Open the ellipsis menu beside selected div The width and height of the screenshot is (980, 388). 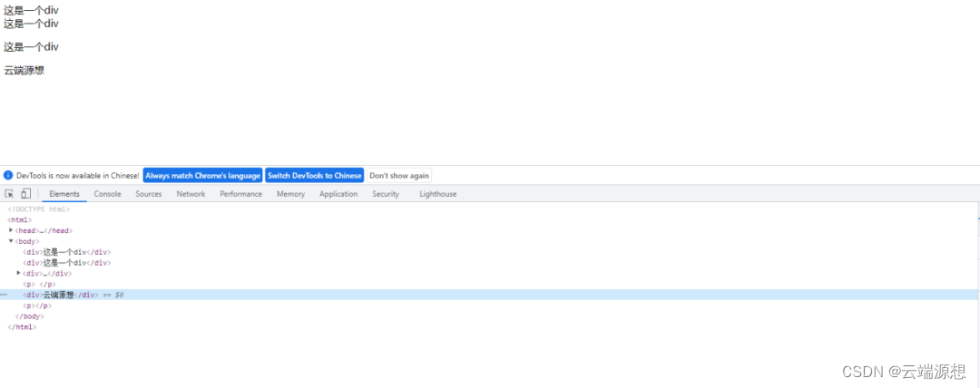tap(4, 295)
